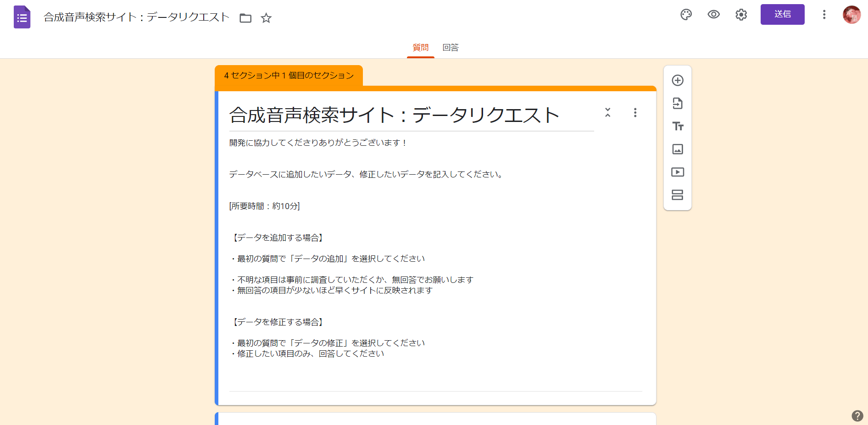Open form settings gear
868x425 pixels.
click(x=741, y=15)
